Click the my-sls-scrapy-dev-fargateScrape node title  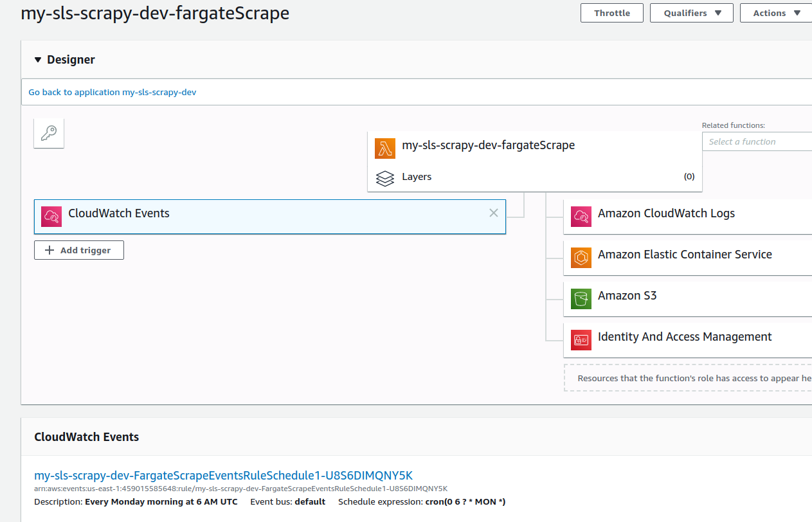489,145
